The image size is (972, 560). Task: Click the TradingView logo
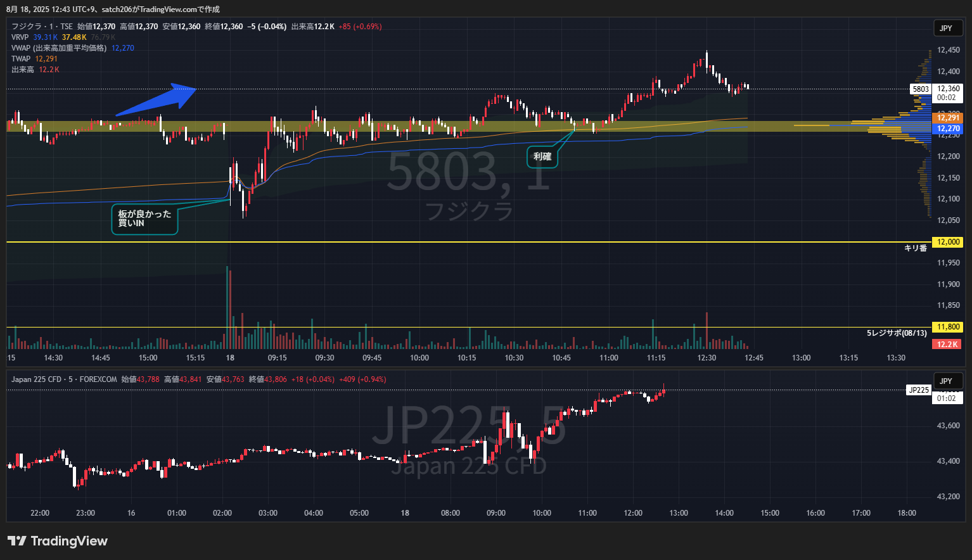pos(58,541)
